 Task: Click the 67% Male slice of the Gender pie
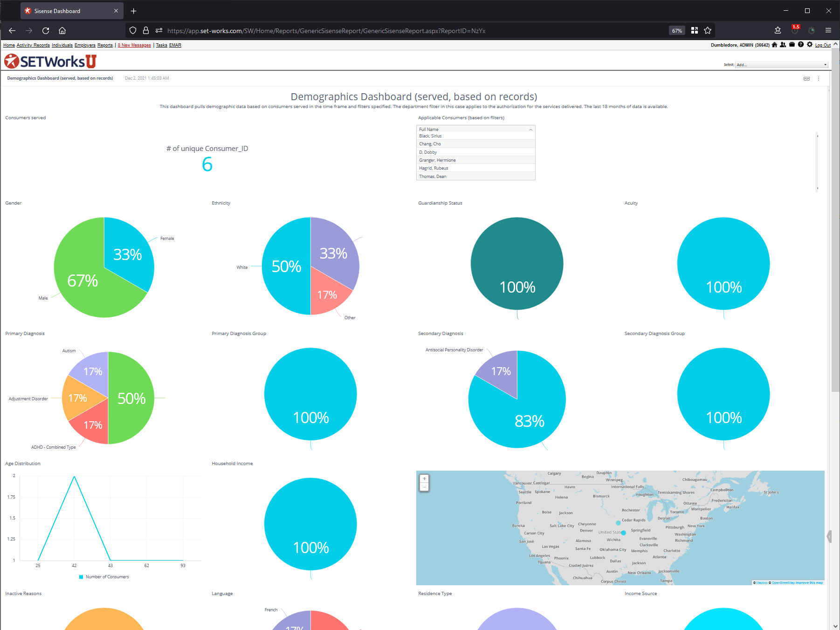[83, 280]
